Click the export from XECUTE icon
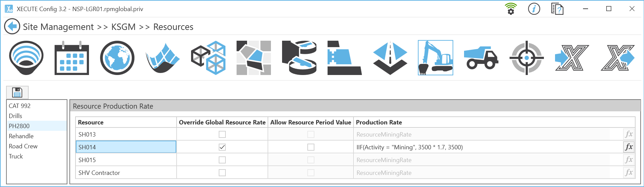The image size is (644, 187). coord(617,58)
